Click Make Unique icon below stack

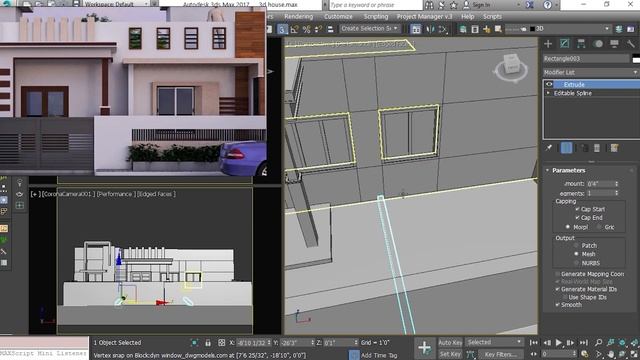coord(584,148)
